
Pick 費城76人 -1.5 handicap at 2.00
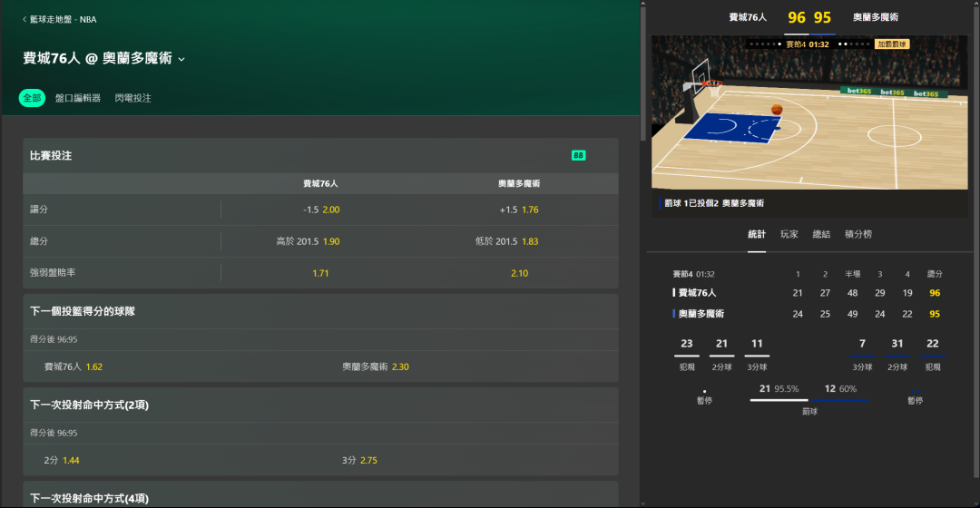(320, 210)
